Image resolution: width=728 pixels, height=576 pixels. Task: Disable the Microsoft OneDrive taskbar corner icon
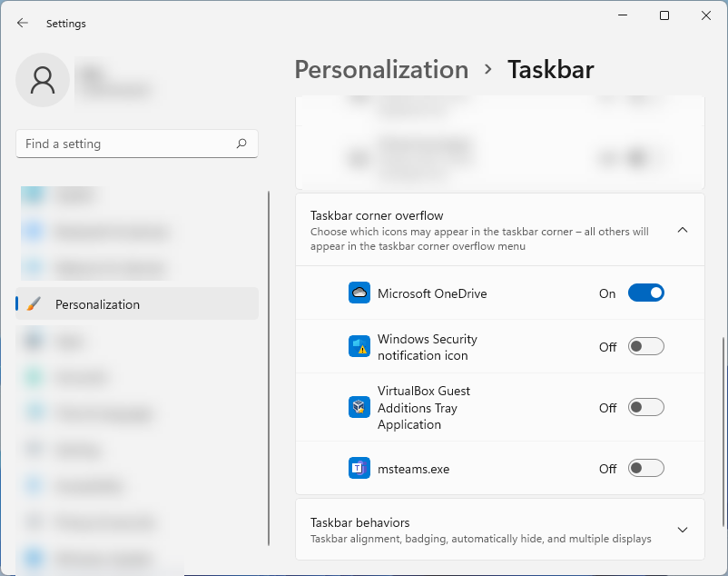click(646, 293)
